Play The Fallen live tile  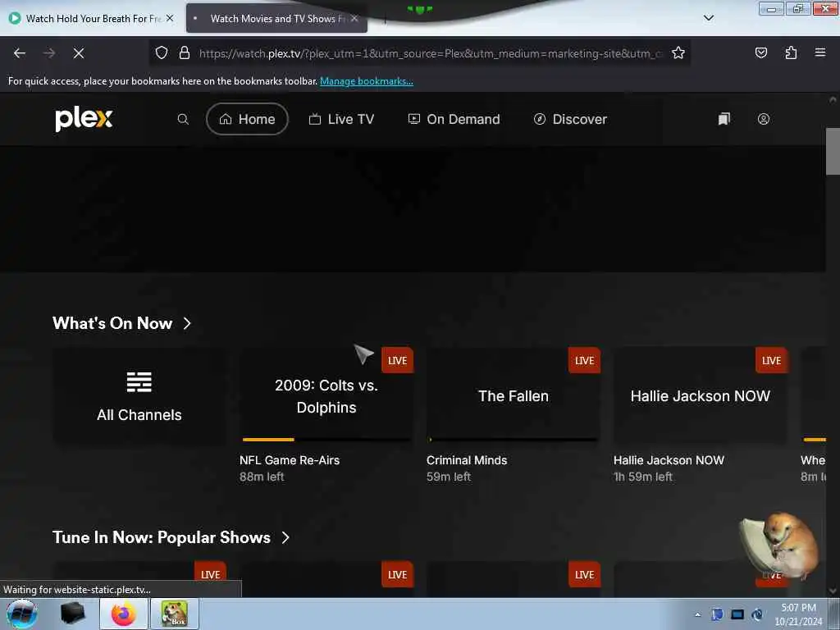coord(514,396)
